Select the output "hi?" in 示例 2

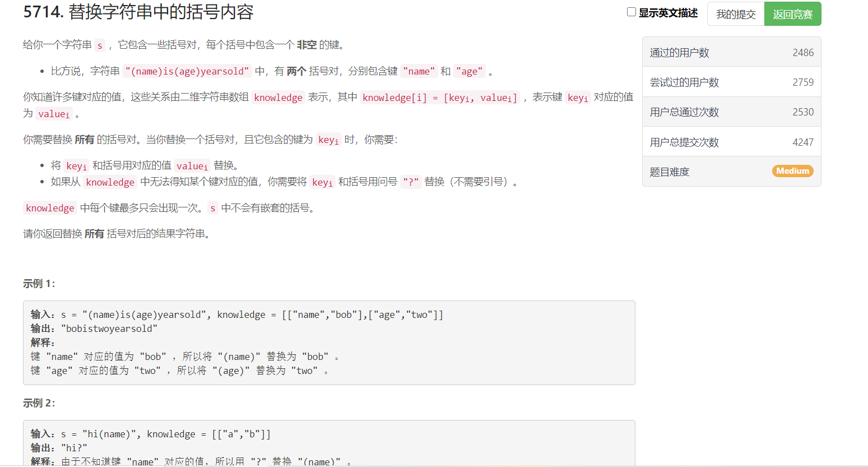pos(74,448)
